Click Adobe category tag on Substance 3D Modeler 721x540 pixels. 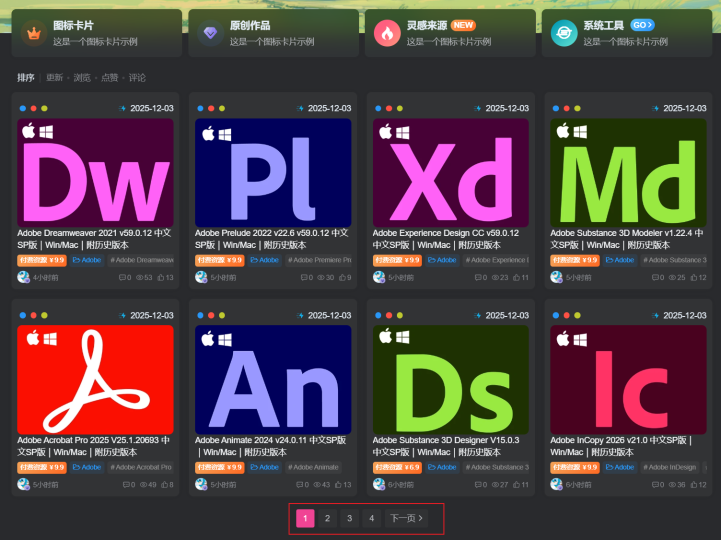click(x=620, y=260)
